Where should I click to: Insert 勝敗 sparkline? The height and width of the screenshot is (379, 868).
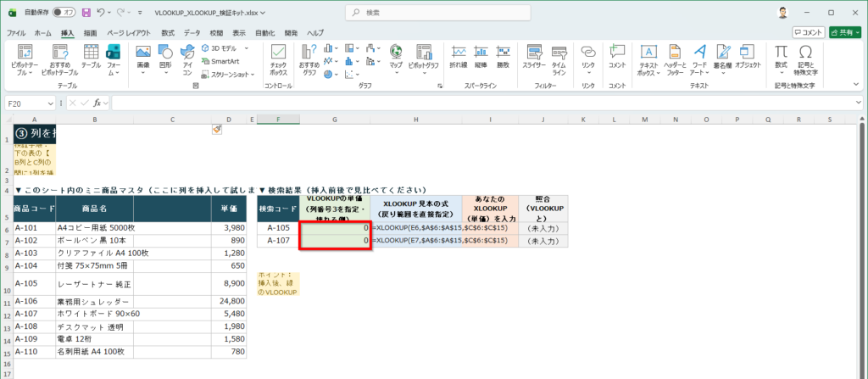[503, 56]
